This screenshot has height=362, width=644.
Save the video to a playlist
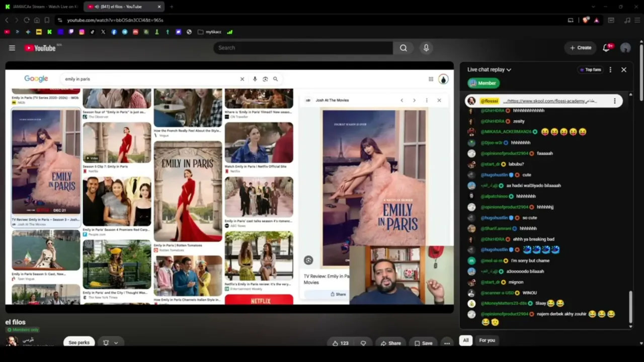click(x=423, y=343)
